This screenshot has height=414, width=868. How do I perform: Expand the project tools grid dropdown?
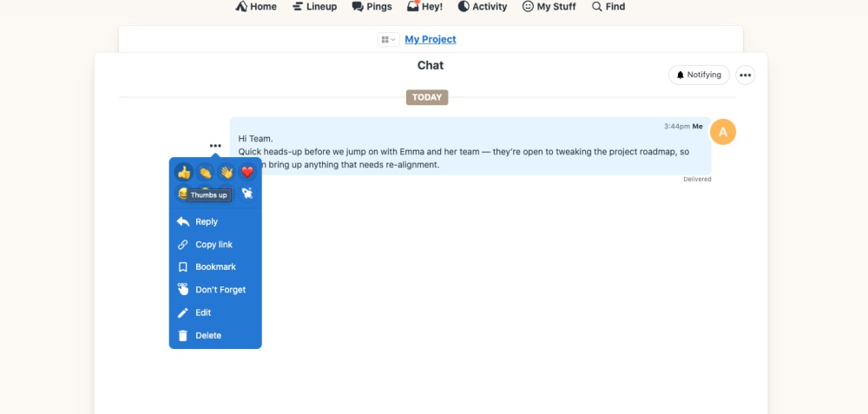coord(389,40)
